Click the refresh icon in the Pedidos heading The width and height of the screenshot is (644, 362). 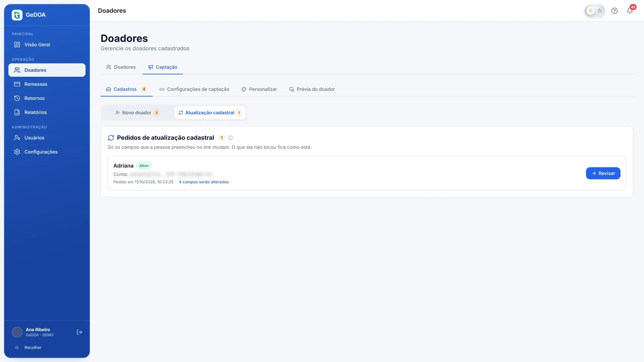pyautogui.click(x=111, y=138)
